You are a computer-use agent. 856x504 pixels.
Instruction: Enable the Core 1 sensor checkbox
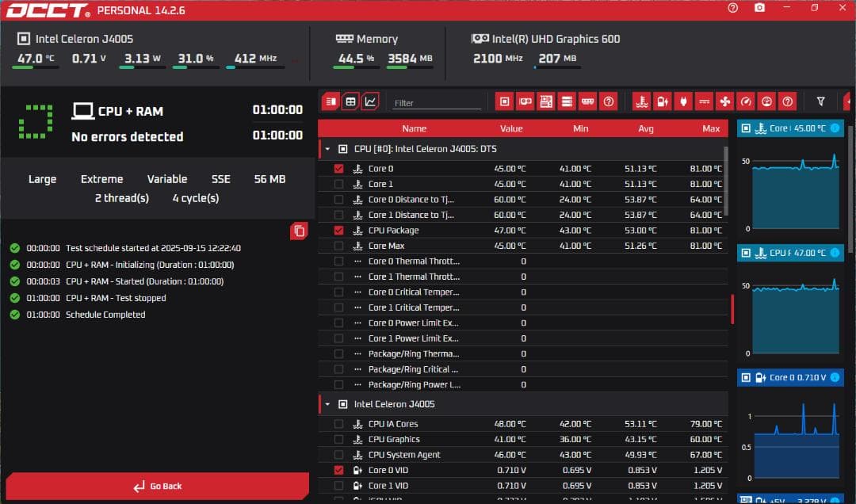click(338, 184)
